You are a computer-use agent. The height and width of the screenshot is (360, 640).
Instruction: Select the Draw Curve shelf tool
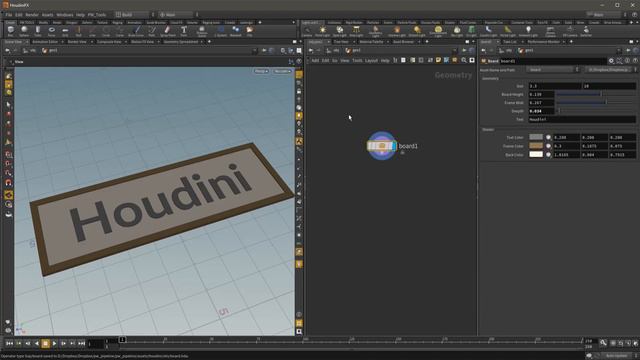coord(136,31)
